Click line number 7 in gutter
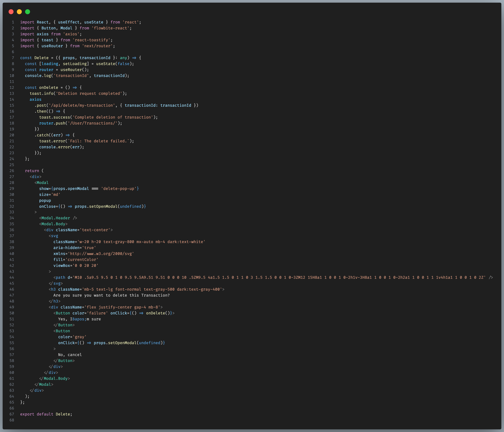 pos(13,58)
